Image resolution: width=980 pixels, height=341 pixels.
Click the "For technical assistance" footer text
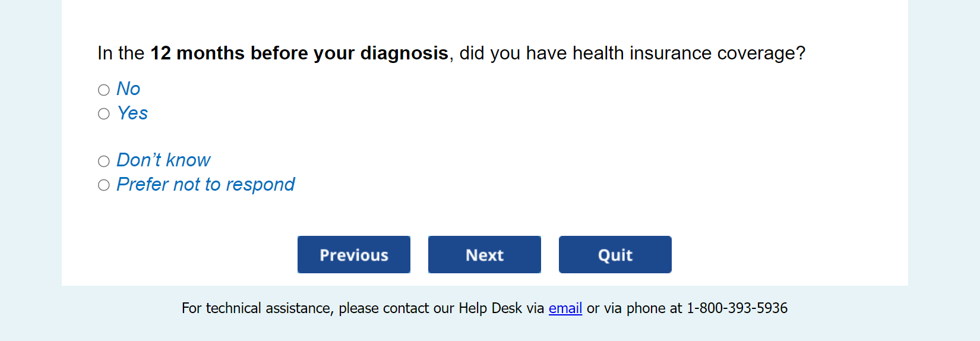click(257, 308)
